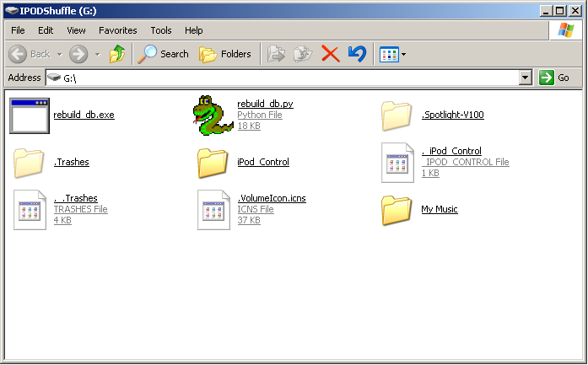This screenshot has width=588, height=365.
Task: Click the '37 KB' size text
Action: tap(249, 220)
